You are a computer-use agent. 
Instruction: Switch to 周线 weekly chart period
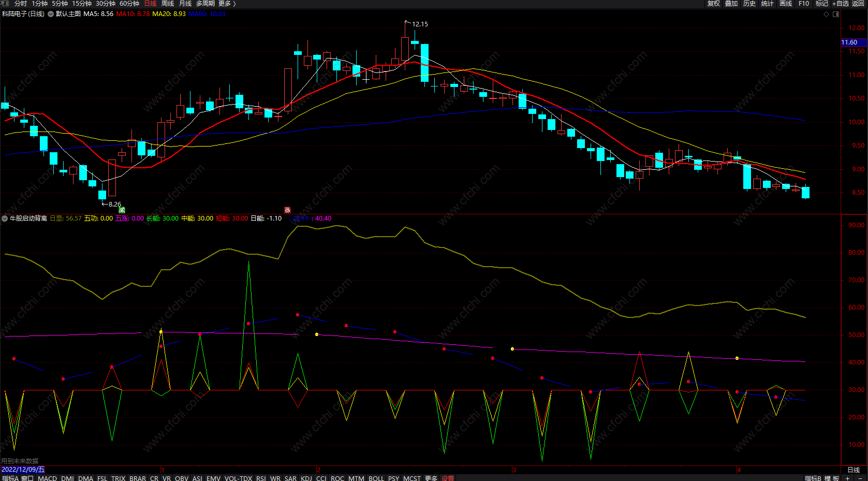click(168, 4)
